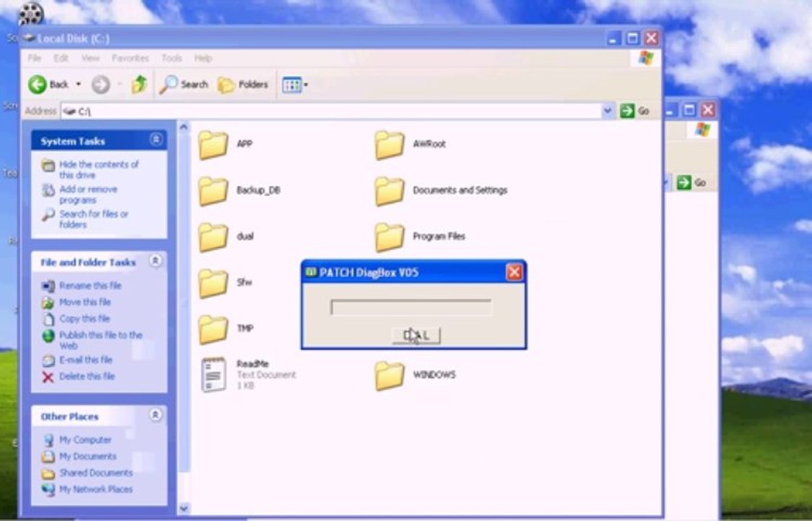Viewport: 812px width, 521px height.
Task: Select the WINDOWS folder
Action: tap(390, 376)
